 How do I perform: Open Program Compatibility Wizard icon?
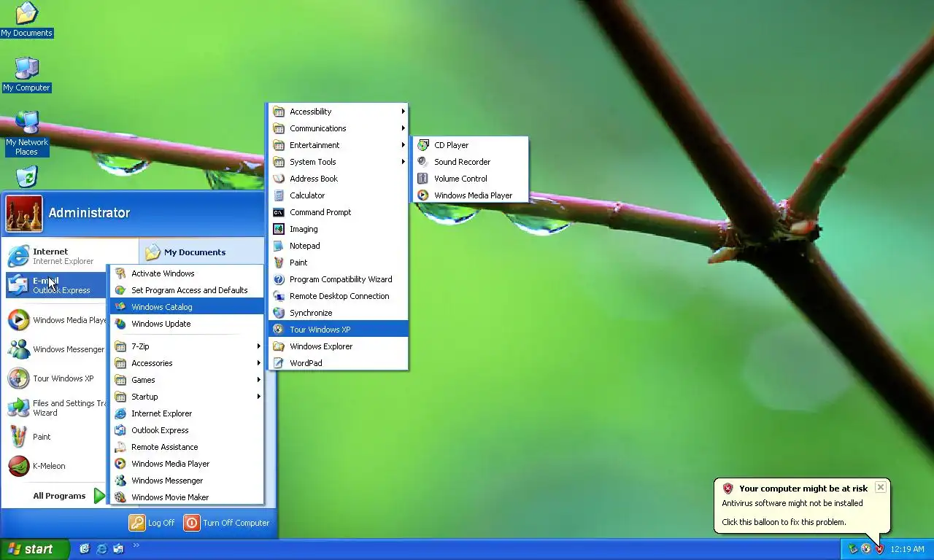pos(278,279)
